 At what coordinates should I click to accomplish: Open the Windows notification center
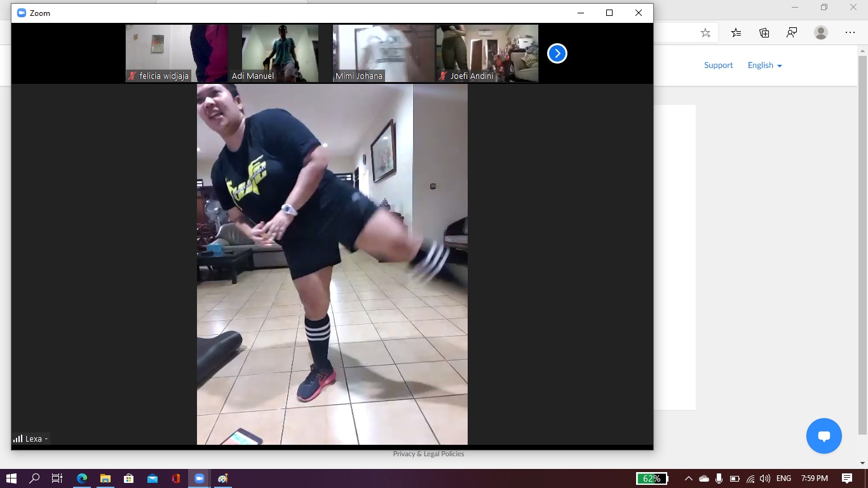(x=846, y=478)
